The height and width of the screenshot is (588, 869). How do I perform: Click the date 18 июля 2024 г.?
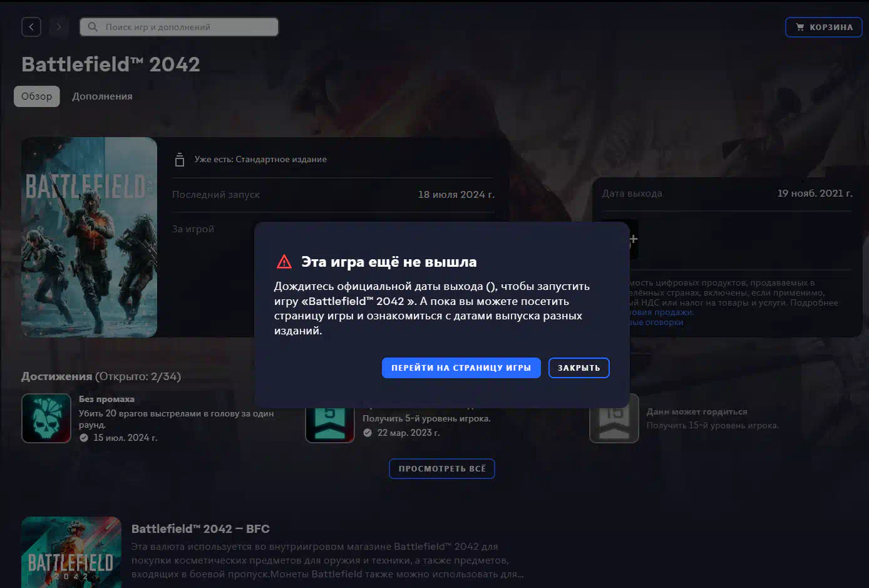(x=456, y=195)
